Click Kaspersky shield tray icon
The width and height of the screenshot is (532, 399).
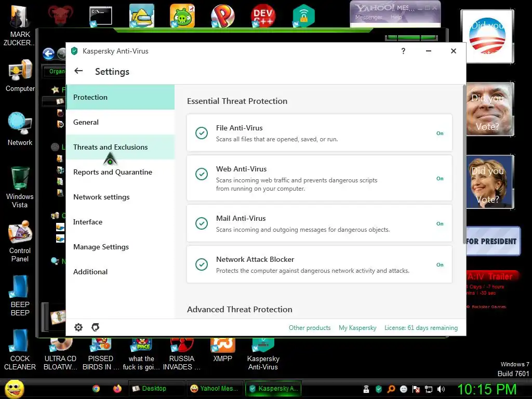pyautogui.click(x=379, y=389)
